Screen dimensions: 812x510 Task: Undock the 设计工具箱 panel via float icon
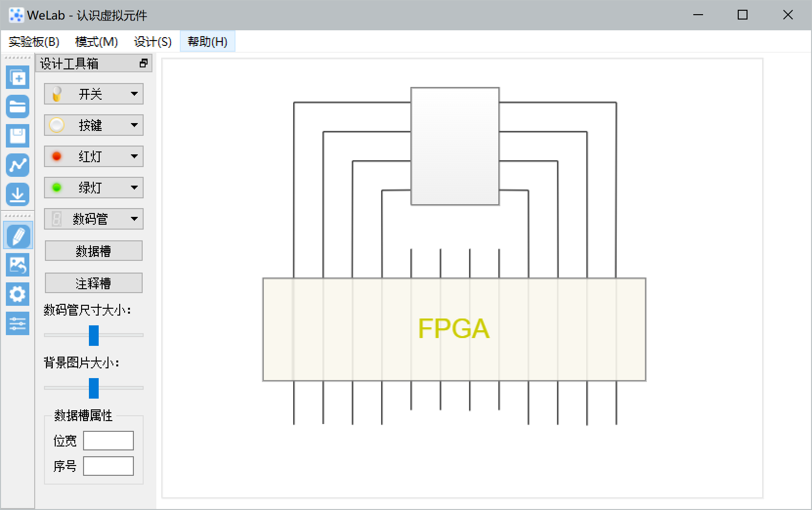point(143,64)
